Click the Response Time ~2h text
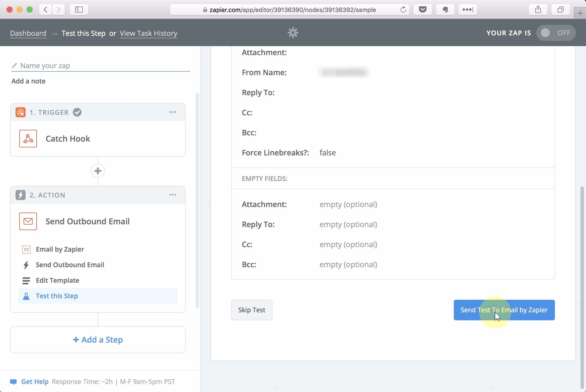The height and width of the screenshot is (392, 586). [82, 382]
